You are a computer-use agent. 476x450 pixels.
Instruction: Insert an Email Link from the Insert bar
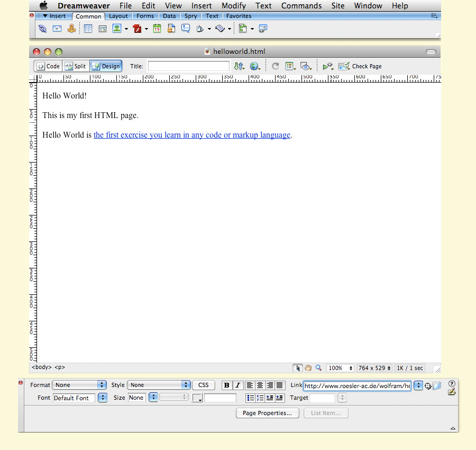tap(57, 29)
